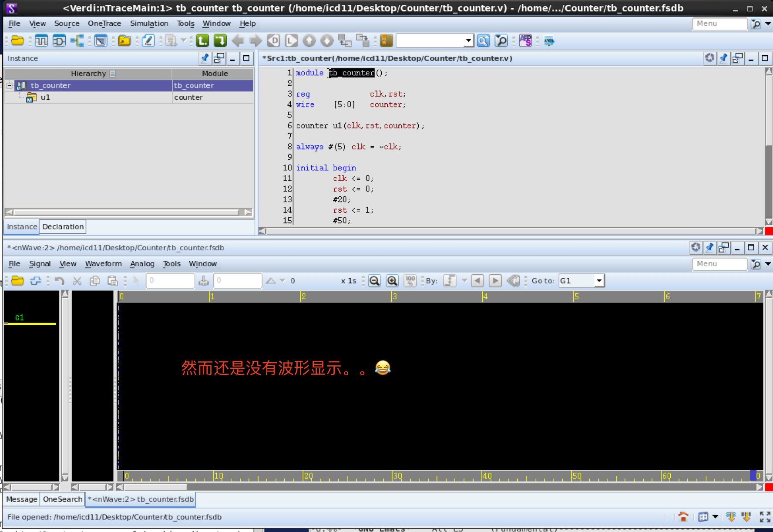Image resolution: width=773 pixels, height=532 pixels.
Task: Click the 100% zoom-all icon
Action: (410, 280)
